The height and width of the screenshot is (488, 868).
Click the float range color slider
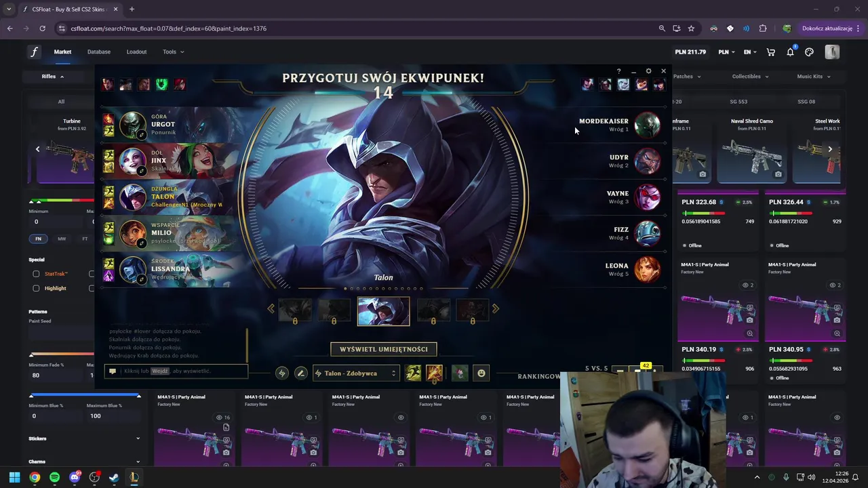pos(62,201)
